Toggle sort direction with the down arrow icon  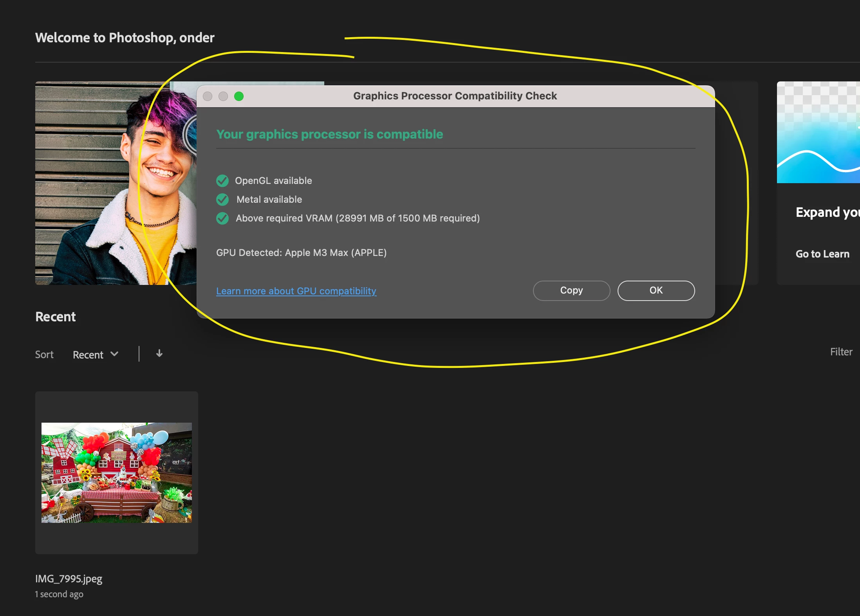(x=159, y=354)
